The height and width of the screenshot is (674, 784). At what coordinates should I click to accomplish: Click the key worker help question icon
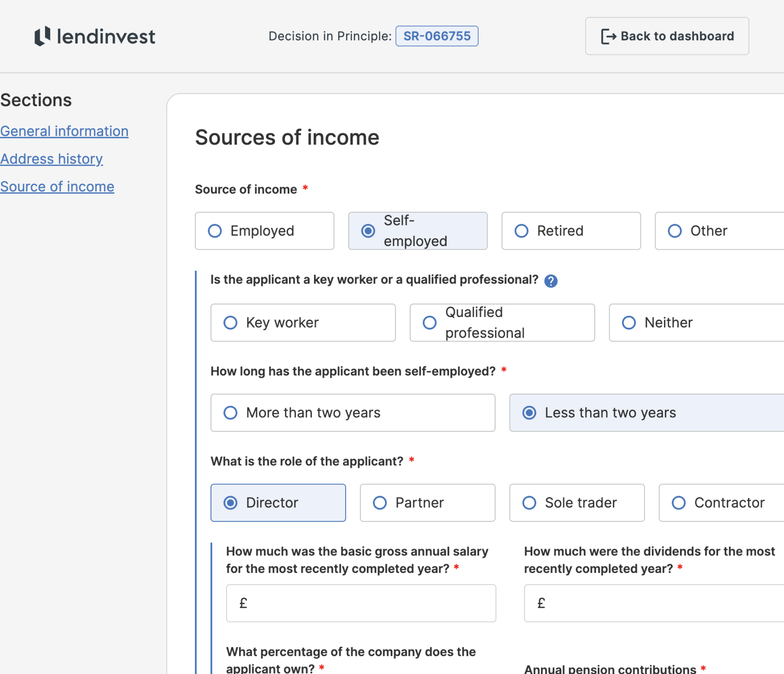click(550, 281)
